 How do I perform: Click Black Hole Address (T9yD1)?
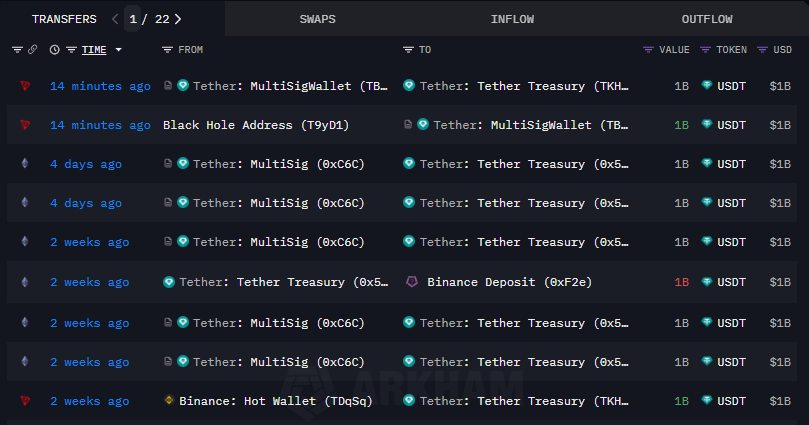[256, 125]
